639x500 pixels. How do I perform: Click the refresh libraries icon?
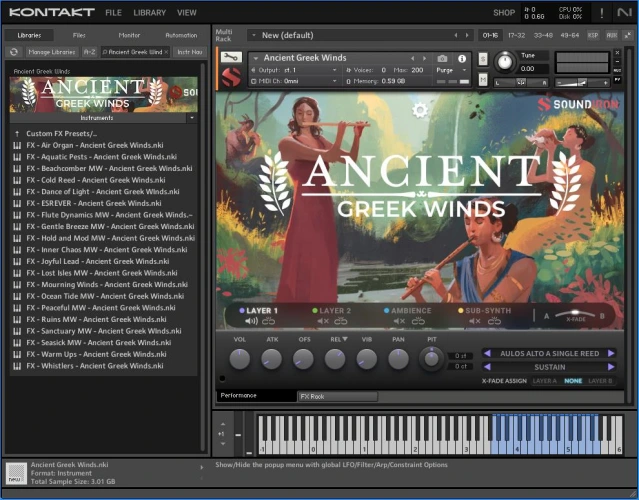coord(15,51)
